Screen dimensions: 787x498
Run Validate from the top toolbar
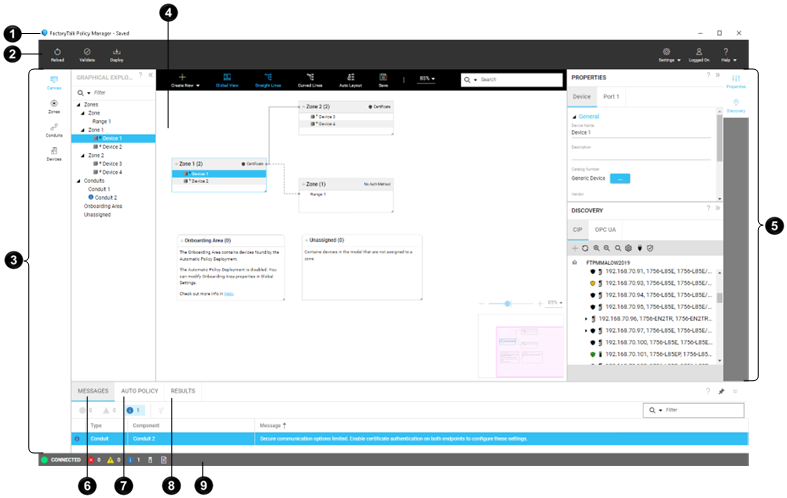tap(87, 55)
